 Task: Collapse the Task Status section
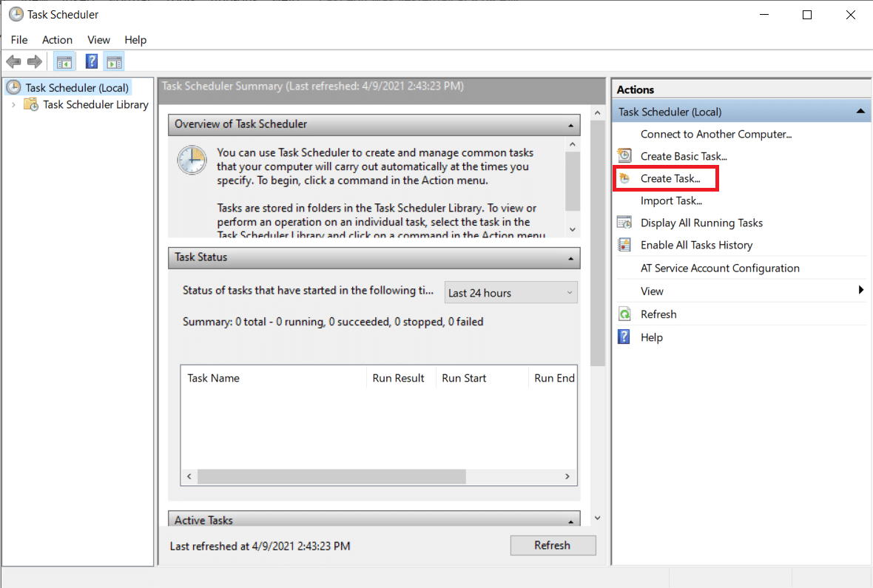[570, 258]
